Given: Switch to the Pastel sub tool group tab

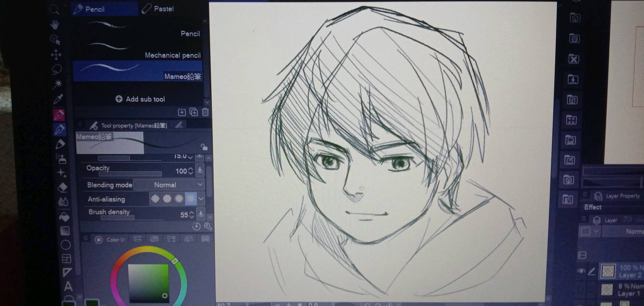Looking at the screenshot, I should 158,9.
